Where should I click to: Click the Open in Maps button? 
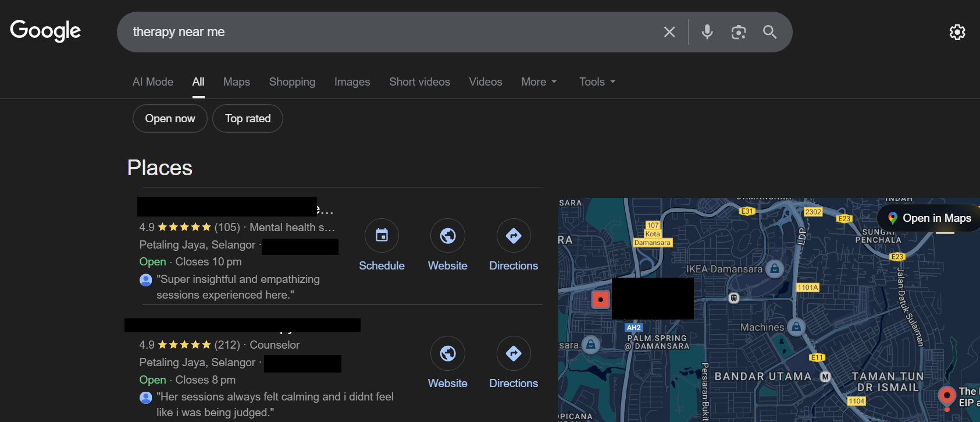[929, 218]
